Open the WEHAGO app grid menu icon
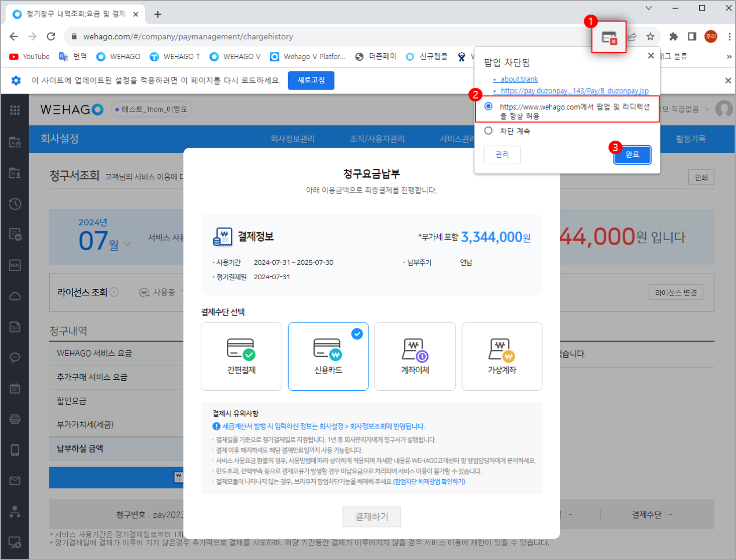Viewport: 736px width, 560px height. 15,110
